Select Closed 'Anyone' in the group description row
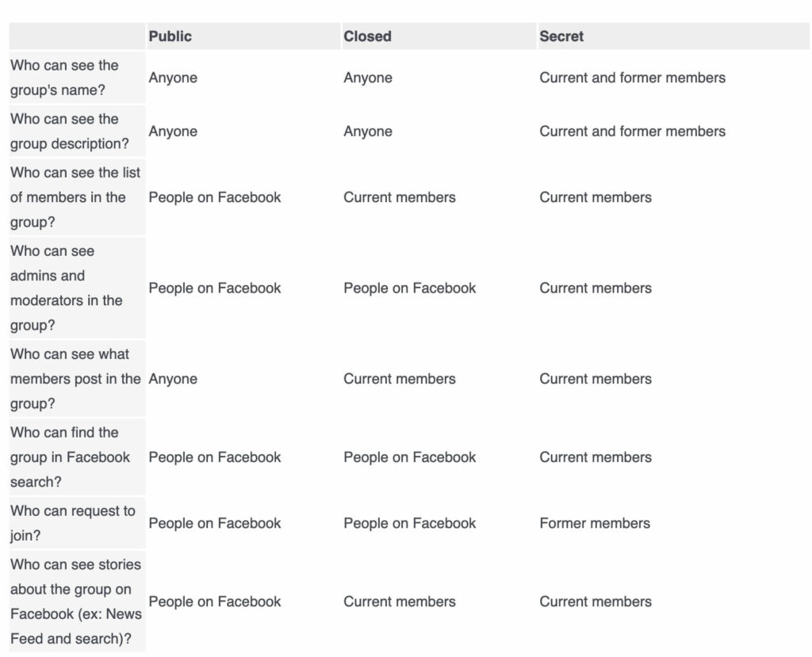This screenshot has width=812, height=657. pyautogui.click(x=368, y=131)
